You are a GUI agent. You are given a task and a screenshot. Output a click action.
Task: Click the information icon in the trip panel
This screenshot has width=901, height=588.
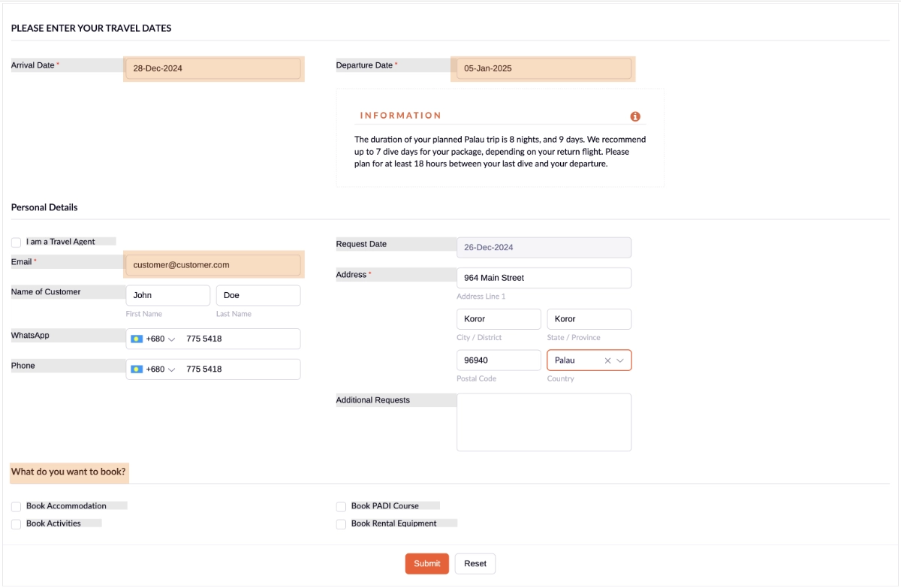coord(635,116)
